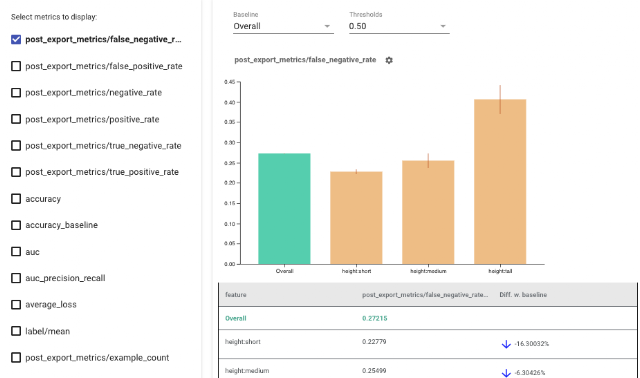The width and height of the screenshot is (640, 378).
Task: Click the down arrow for height:short diff
Action: click(506, 344)
